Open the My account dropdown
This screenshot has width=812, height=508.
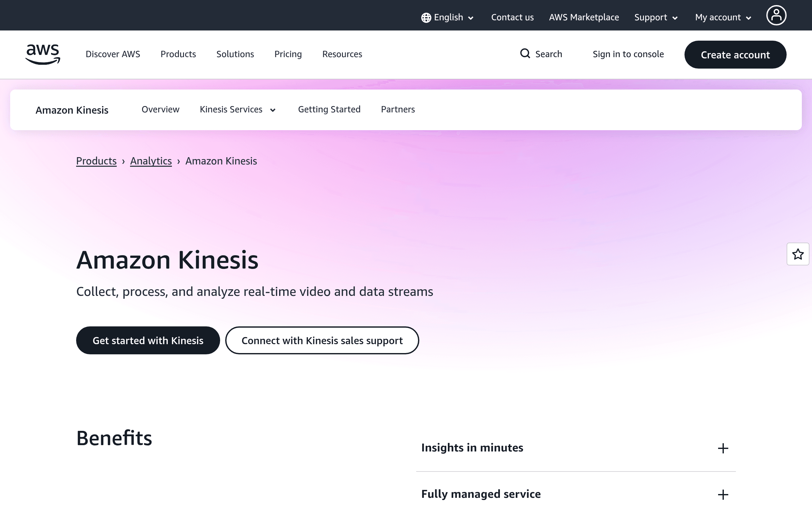[723, 17]
